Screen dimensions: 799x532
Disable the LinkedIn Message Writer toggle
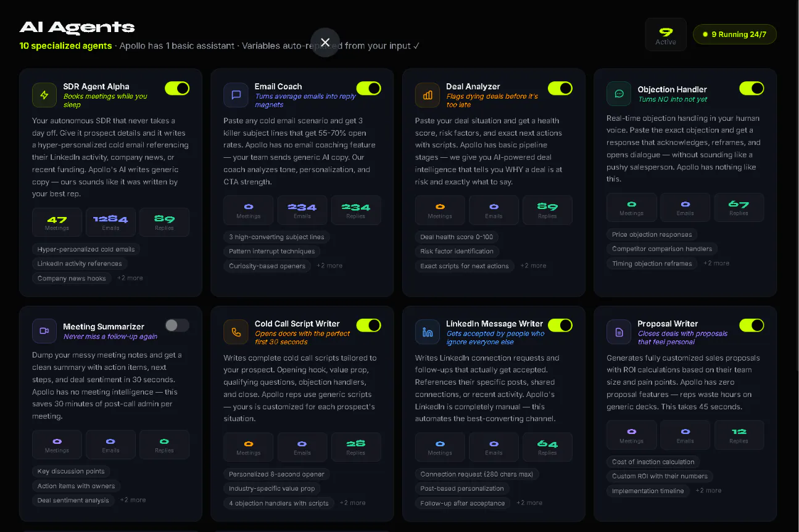(560, 325)
